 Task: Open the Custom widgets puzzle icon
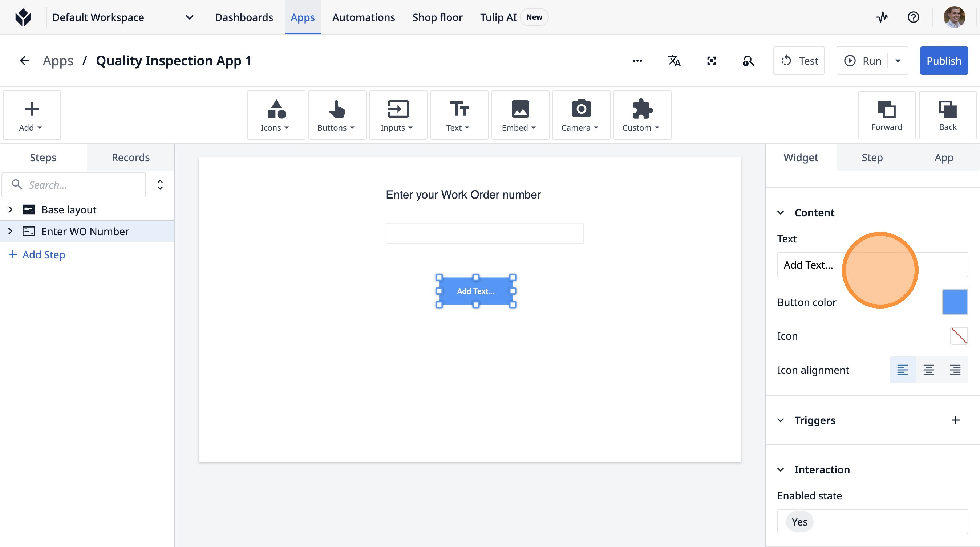click(642, 115)
